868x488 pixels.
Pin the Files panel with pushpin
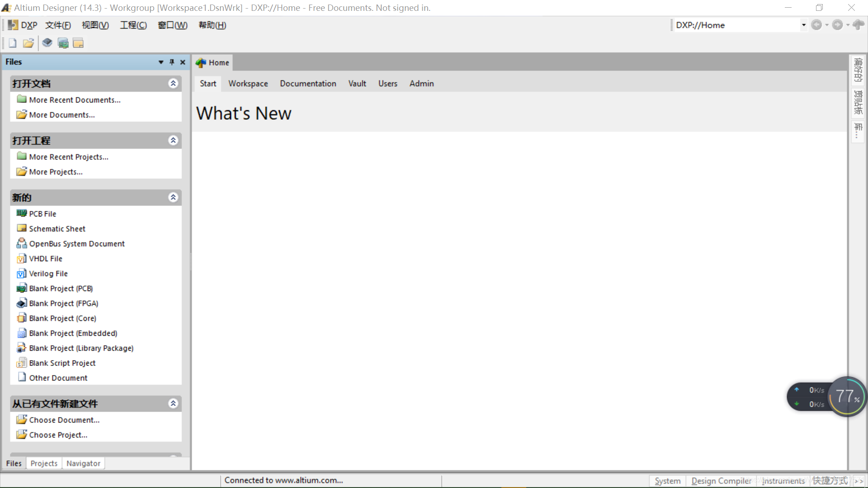tap(172, 62)
